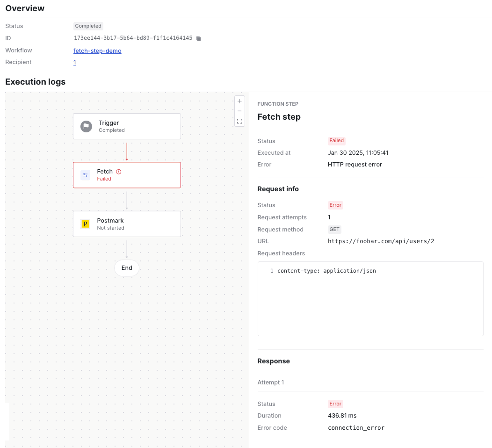Zoom in on the workflow canvas
Screen dimensions: 492x448
click(x=239, y=101)
